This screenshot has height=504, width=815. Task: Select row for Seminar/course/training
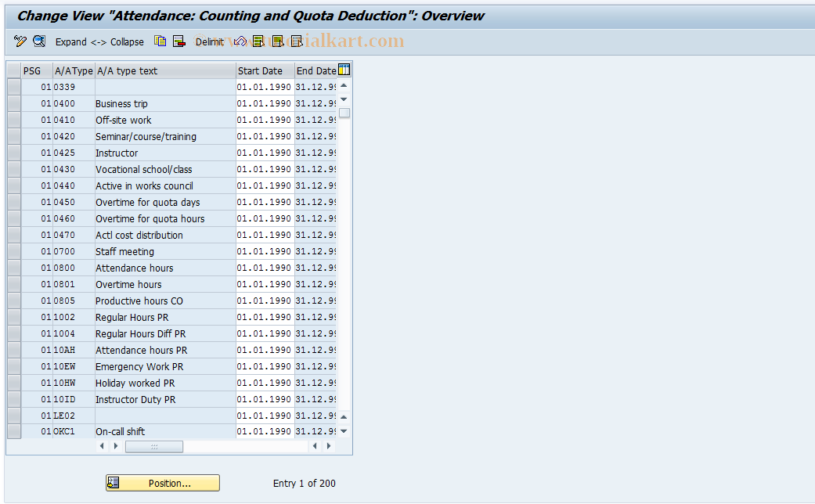coord(14,136)
